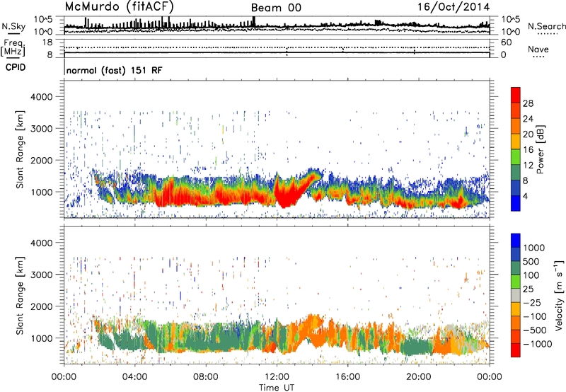The width and height of the screenshot is (566, 392).
Task: Click the N.Search legend label
Action: (546, 26)
